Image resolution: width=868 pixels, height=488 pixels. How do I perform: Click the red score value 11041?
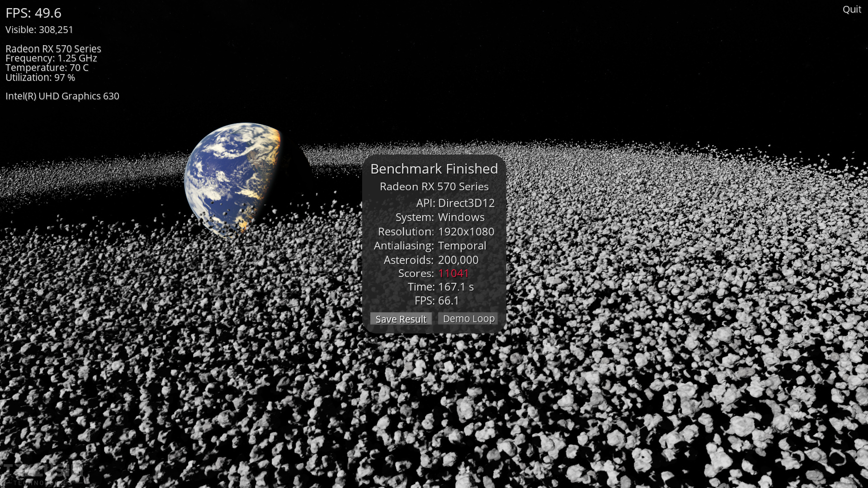click(x=453, y=273)
